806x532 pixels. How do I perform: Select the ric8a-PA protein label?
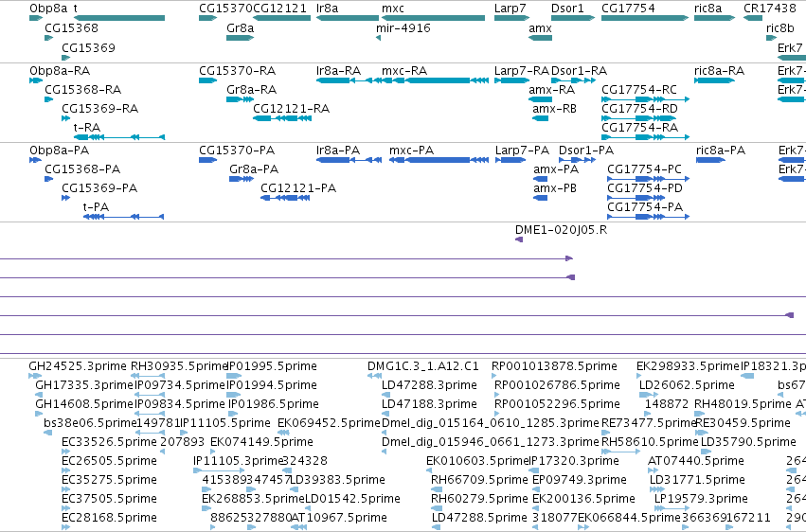click(721, 151)
